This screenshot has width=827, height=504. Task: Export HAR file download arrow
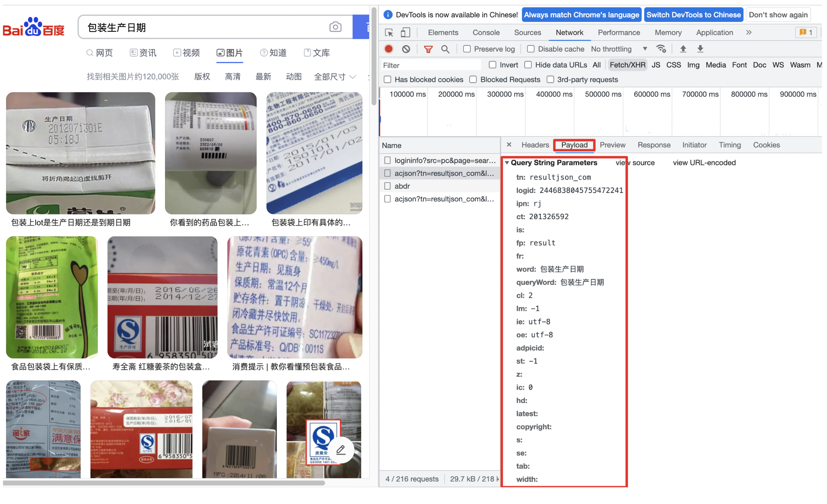click(700, 49)
